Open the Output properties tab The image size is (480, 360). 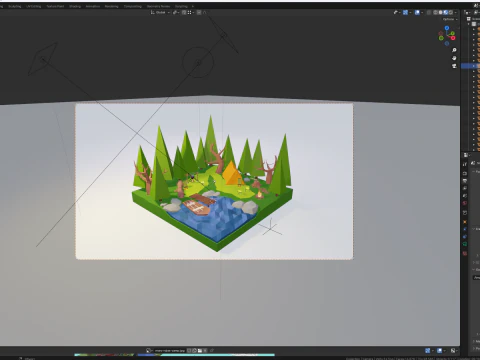465,181
